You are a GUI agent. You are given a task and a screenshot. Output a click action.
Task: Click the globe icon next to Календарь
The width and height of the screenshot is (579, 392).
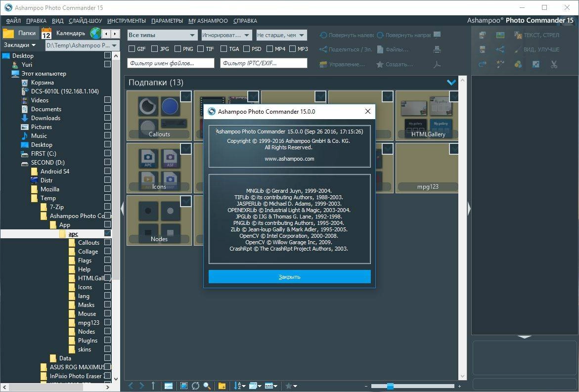click(95, 33)
